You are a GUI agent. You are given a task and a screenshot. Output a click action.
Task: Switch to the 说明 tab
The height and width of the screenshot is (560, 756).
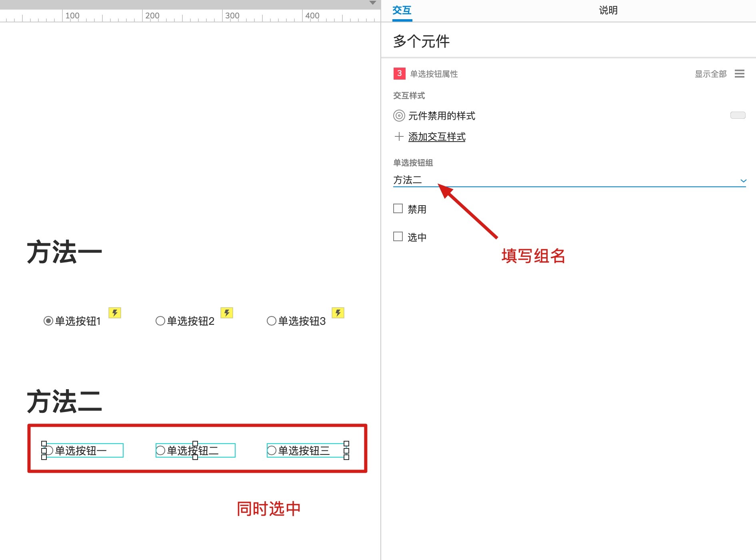(608, 10)
